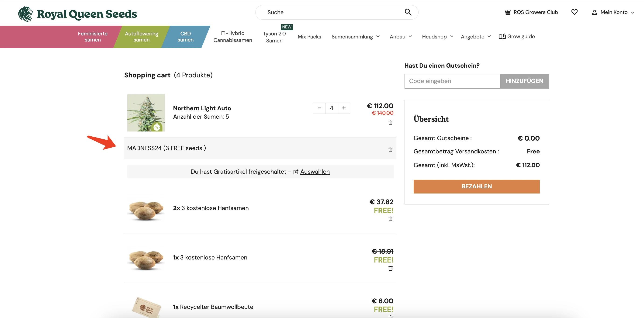Screen dimensions: 644x318
Task: Open Feminisierte samen category
Action: coord(93,37)
